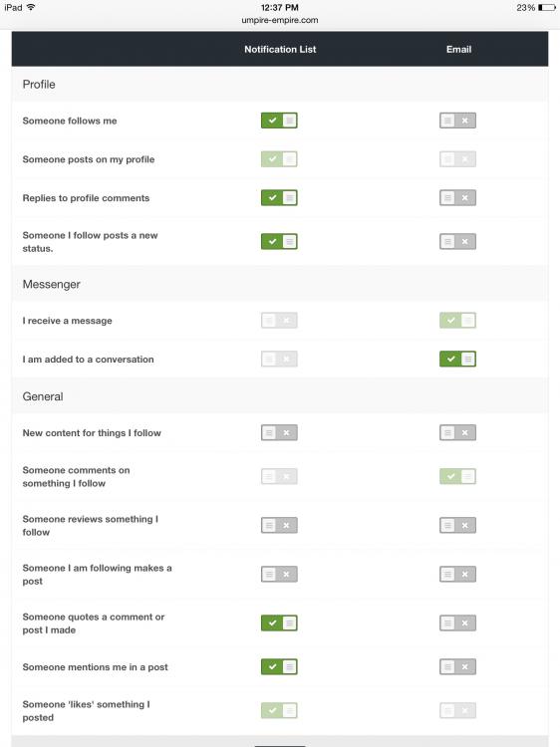
Task: Disable notification list for Someone quotes my comment
Action: tap(279, 622)
